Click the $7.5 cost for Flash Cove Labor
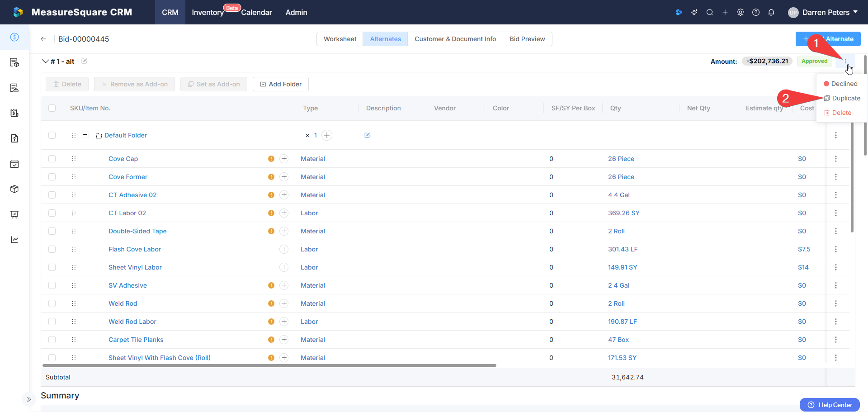The image size is (868, 412). 804,249
